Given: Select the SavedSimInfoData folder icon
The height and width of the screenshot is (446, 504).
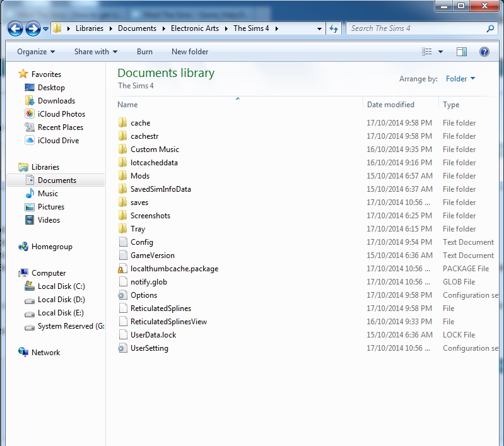Looking at the screenshot, I should 122,189.
